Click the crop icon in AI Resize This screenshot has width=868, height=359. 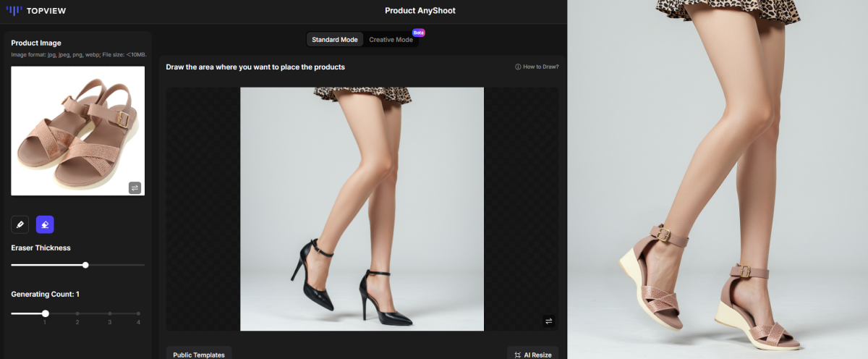(x=517, y=355)
